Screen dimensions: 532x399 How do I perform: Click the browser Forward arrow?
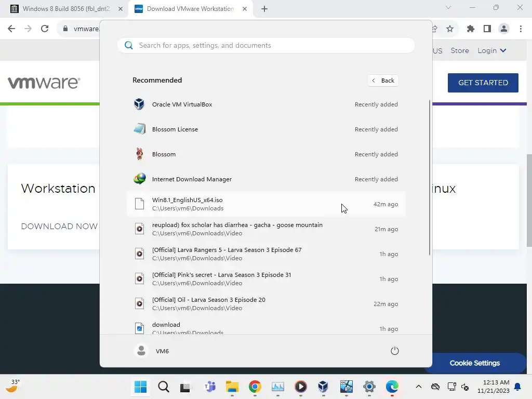(28, 29)
